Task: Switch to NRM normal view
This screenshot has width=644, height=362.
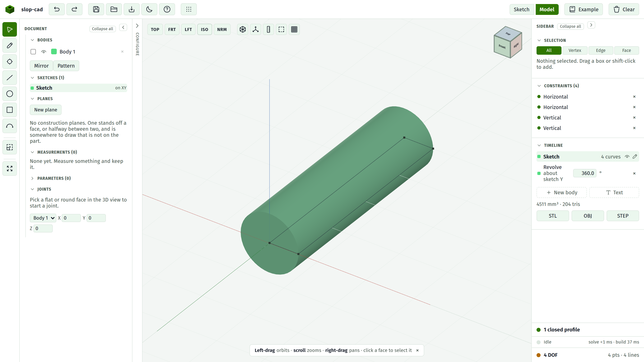Action: 222,30
